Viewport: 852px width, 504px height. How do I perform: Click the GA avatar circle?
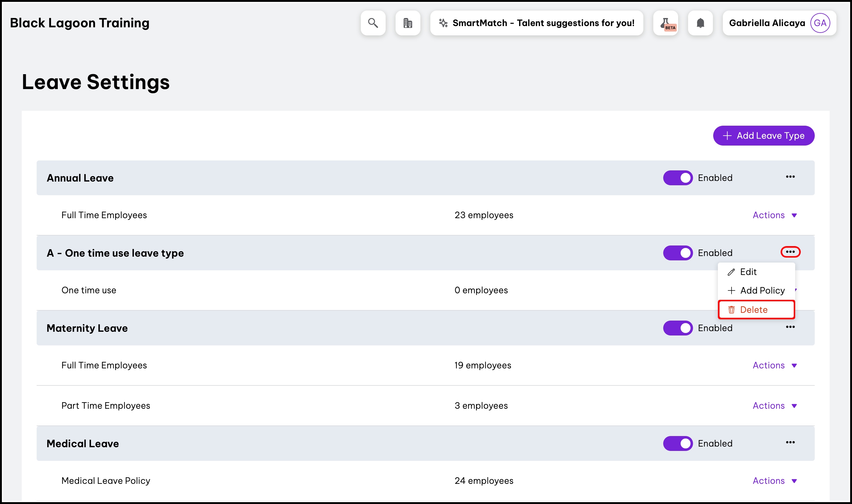click(x=820, y=23)
